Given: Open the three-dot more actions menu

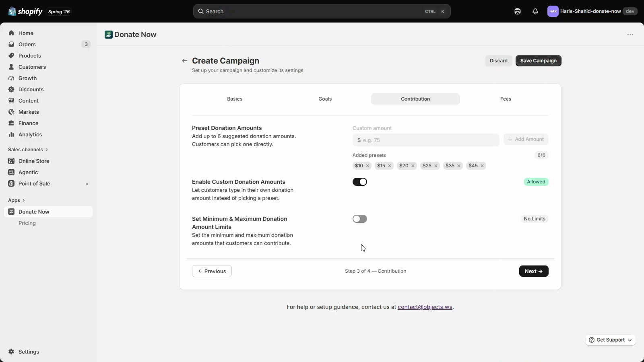Looking at the screenshot, I should click(630, 35).
